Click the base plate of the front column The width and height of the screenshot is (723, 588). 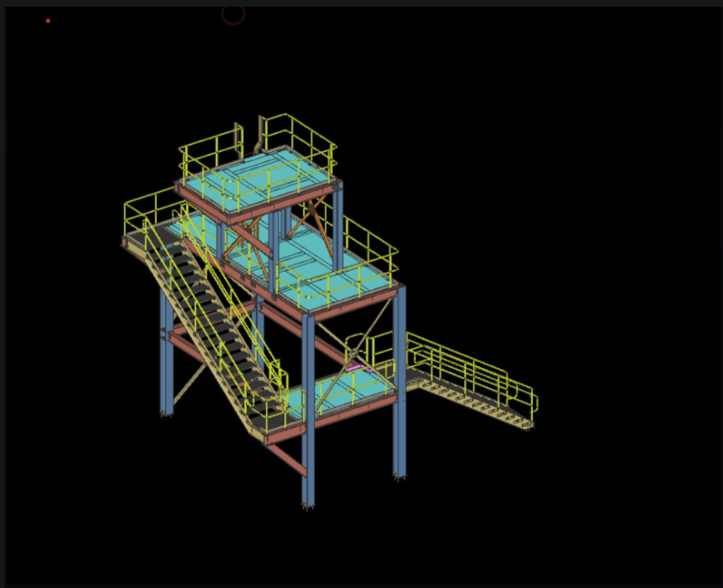307,504
